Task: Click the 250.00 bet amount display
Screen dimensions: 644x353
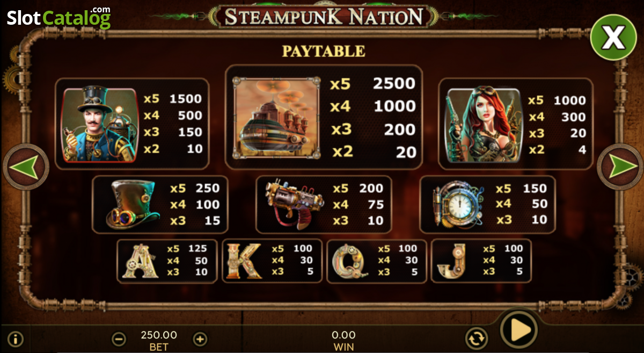Action: pyautogui.click(x=159, y=335)
